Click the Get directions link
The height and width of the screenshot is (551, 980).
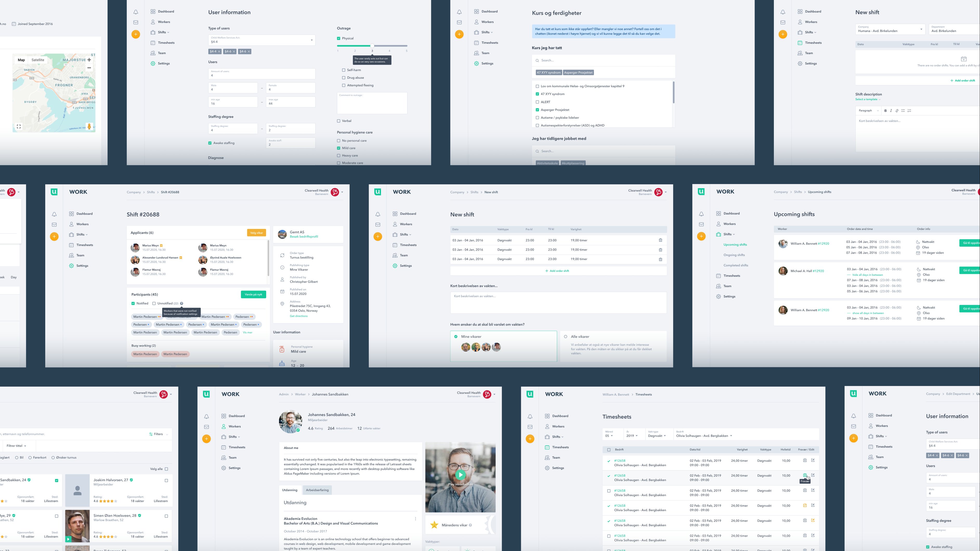[x=298, y=316]
